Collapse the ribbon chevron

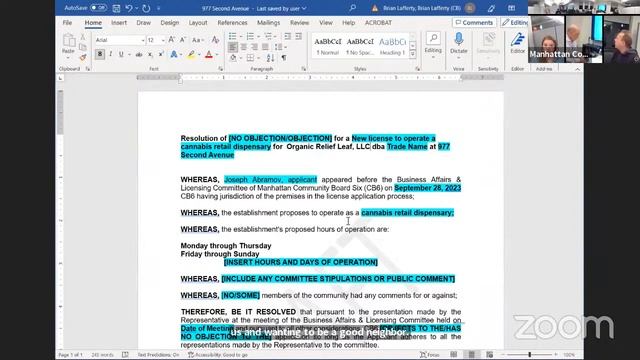(x=578, y=69)
